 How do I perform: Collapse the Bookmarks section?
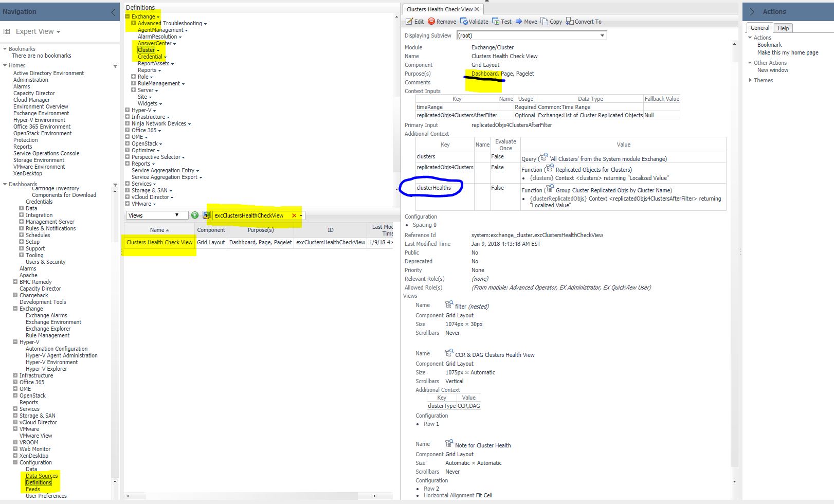(x=5, y=49)
